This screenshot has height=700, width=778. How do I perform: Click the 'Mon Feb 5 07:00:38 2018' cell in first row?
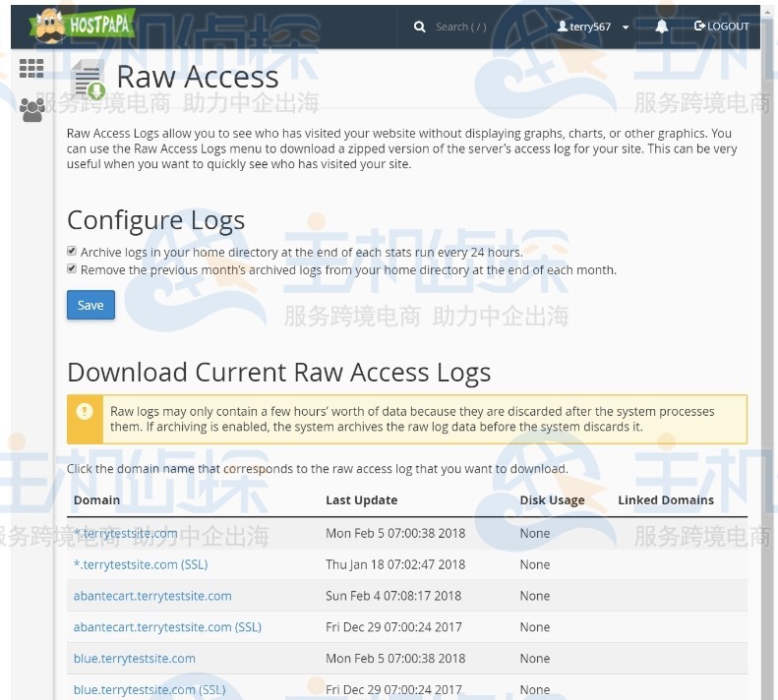395,533
